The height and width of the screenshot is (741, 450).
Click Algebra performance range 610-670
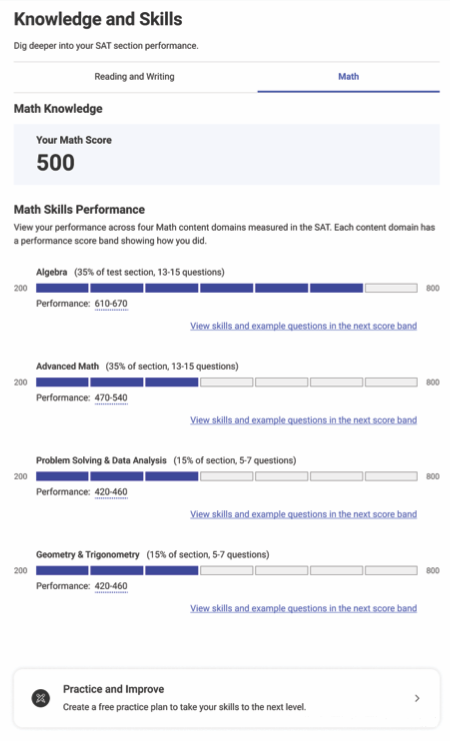pos(111,303)
